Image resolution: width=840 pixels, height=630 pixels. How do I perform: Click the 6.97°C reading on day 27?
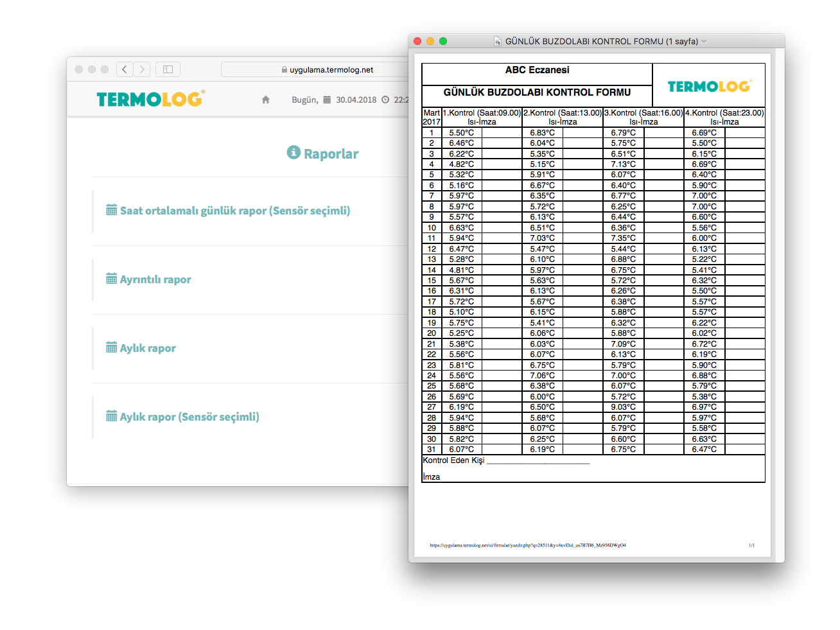[704, 407]
